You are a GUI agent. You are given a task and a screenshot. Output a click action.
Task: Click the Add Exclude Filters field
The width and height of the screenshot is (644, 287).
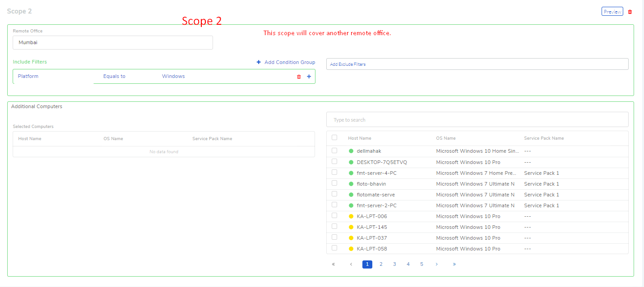[x=477, y=64]
